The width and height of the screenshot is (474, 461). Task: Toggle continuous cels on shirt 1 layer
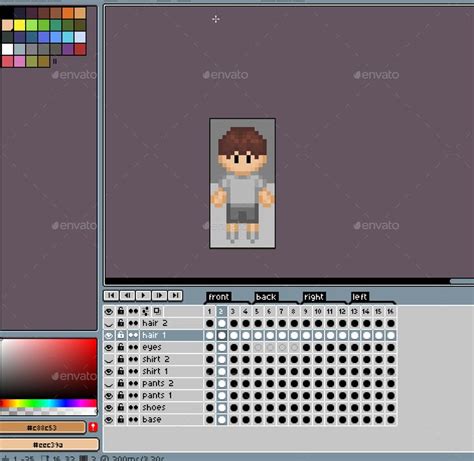[133, 371]
